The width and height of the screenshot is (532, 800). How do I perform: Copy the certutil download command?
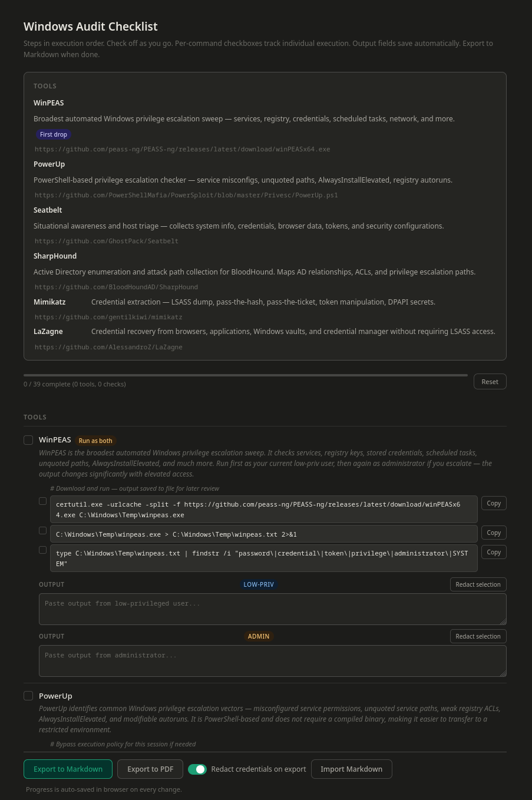pos(494,503)
